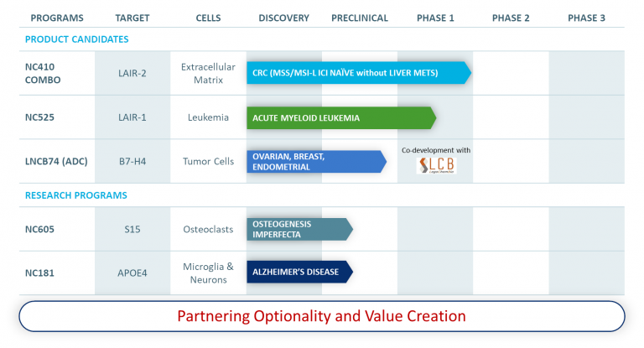
Task: Click the Co-development with text
Action: point(436,150)
